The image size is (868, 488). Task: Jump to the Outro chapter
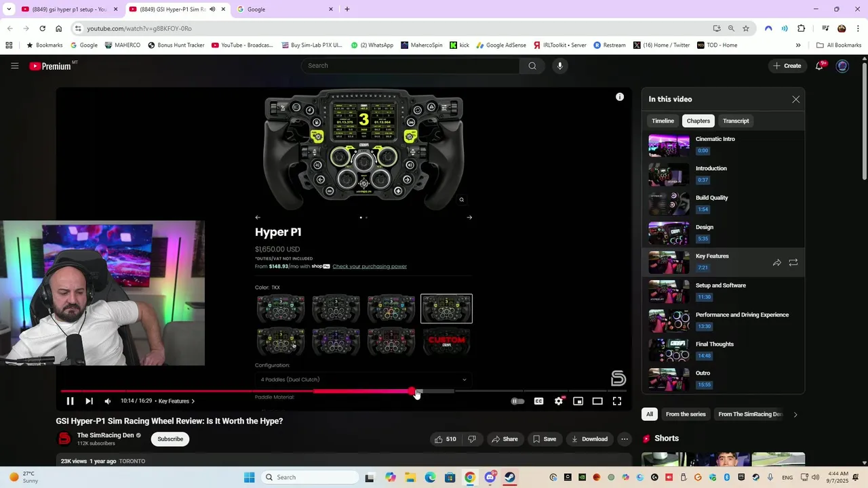coord(724,379)
